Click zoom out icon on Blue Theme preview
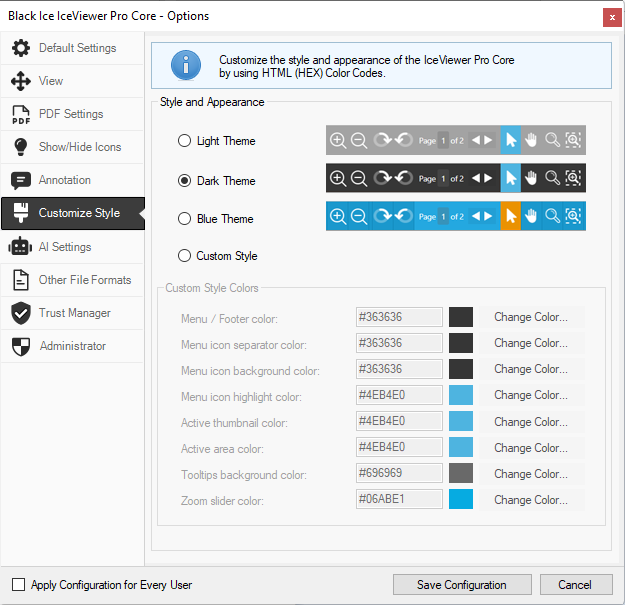Image resolution: width=625 pixels, height=605 pixels. (359, 216)
